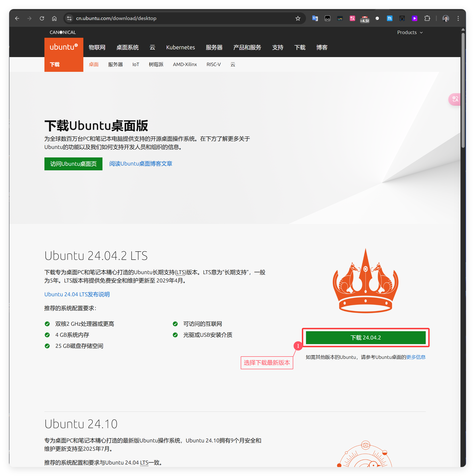Viewport: 475px width, 476px height.
Task: Click the 4 GB系统内存 requirement text
Action: [72, 335]
